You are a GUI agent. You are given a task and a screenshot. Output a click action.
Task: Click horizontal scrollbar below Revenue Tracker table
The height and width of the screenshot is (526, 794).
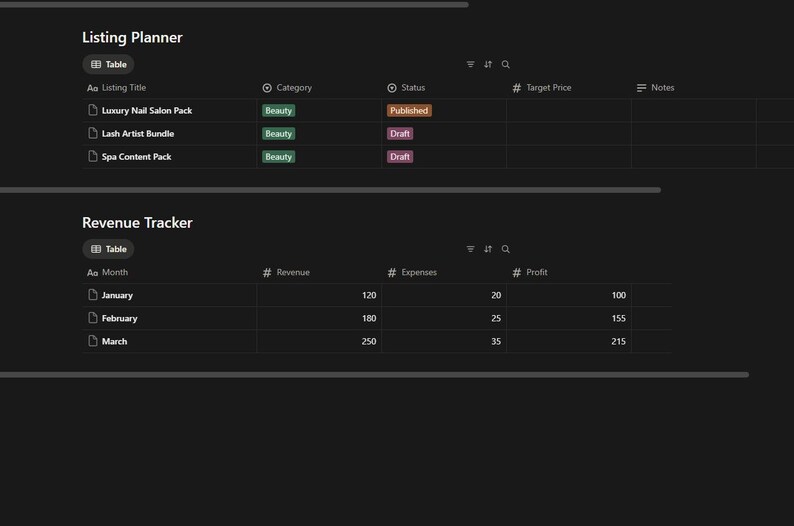pos(374,375)
